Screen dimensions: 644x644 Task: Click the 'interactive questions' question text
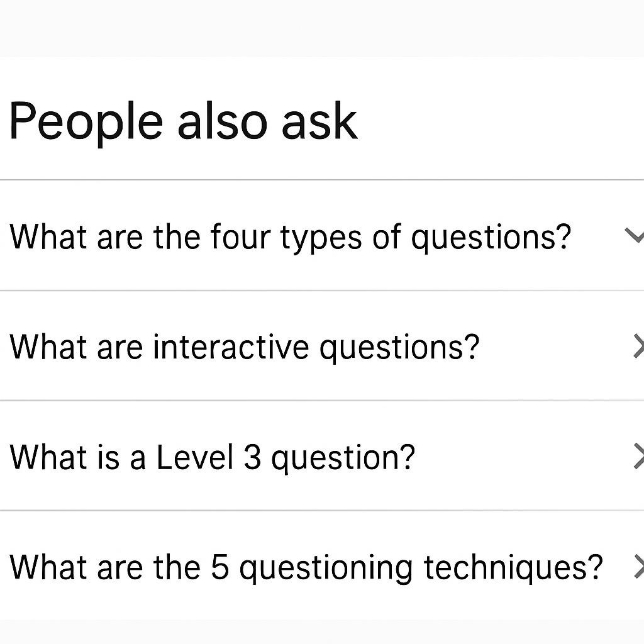pyautogui.click(x=244, y=347)
